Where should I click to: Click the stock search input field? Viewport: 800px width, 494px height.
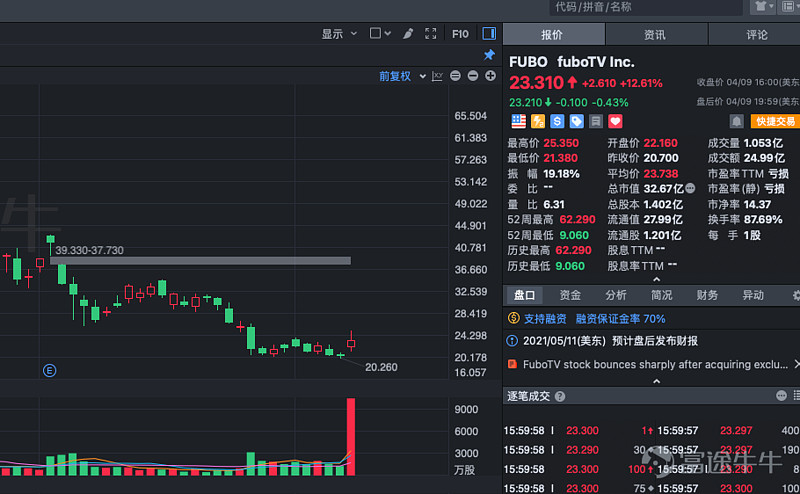[645, 7]
